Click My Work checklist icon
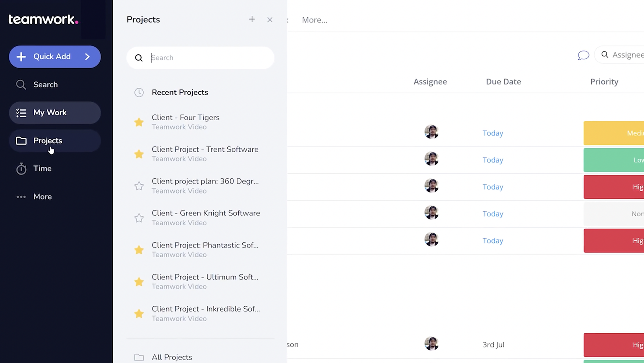 tap(21, 113)
